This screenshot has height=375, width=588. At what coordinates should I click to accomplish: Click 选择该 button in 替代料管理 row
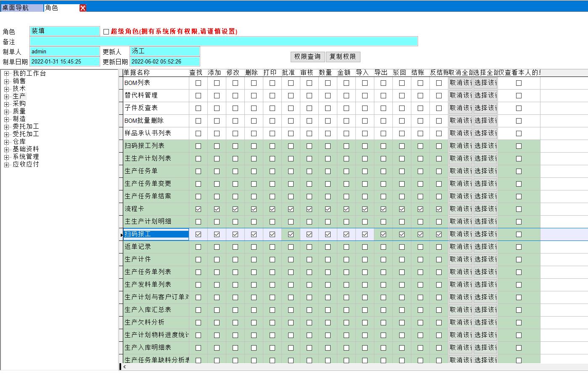pos(485,95)
